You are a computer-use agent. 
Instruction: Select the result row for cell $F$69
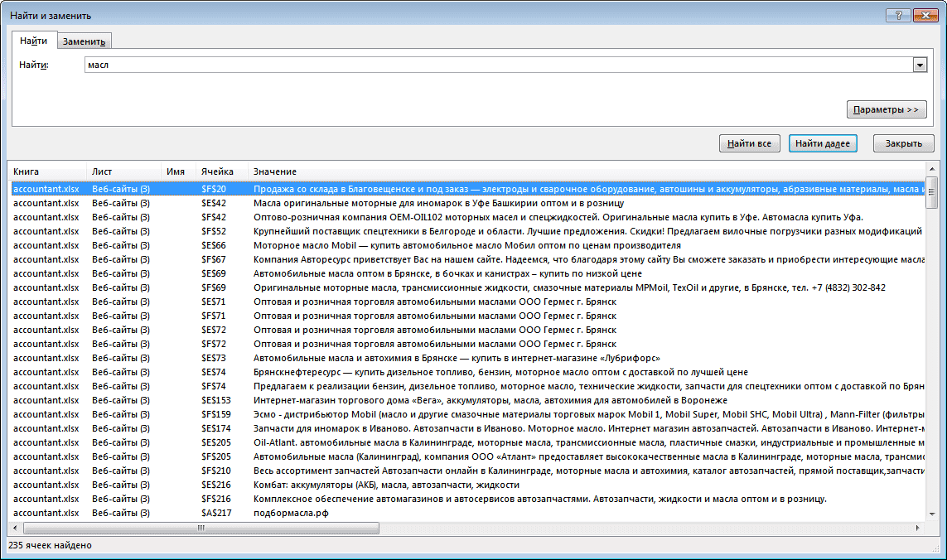467,287
